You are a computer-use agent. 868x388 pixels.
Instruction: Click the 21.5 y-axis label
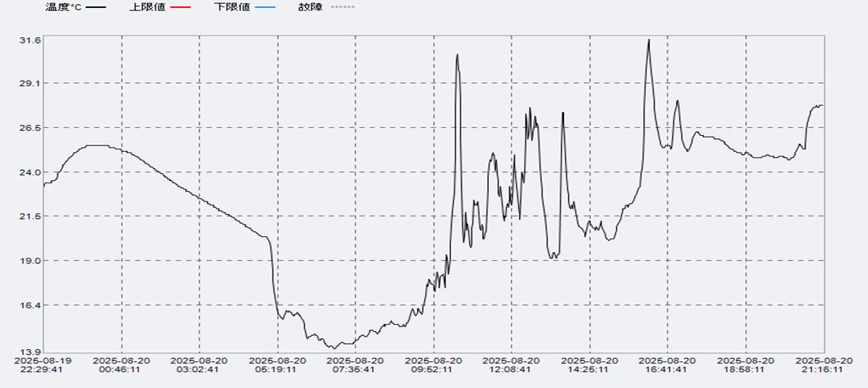tap(30, 216)
